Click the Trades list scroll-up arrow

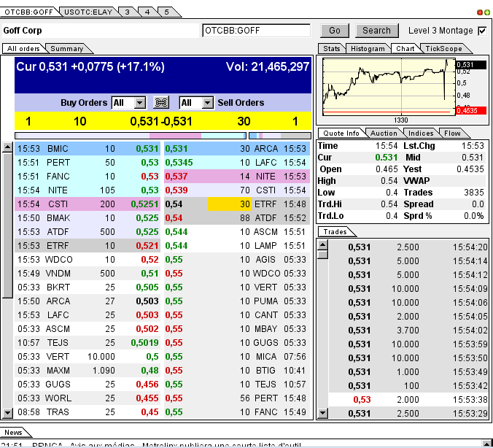(x=322, y=244)
